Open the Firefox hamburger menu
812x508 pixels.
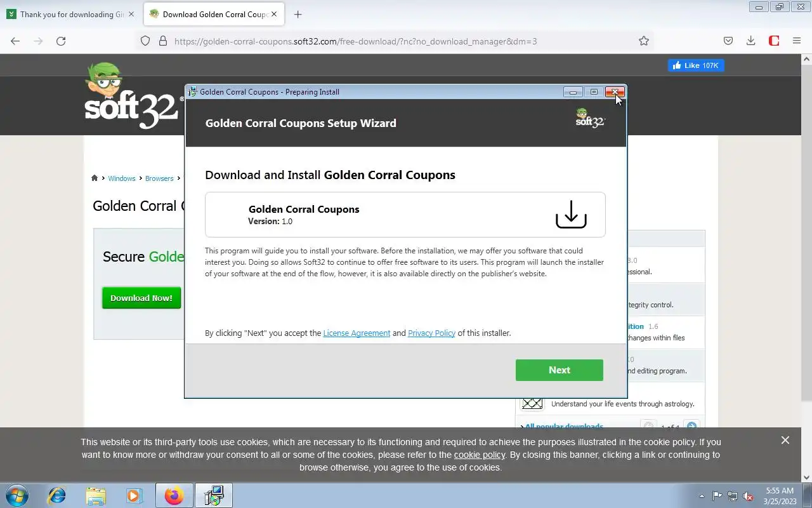click(x=797, y=41)
